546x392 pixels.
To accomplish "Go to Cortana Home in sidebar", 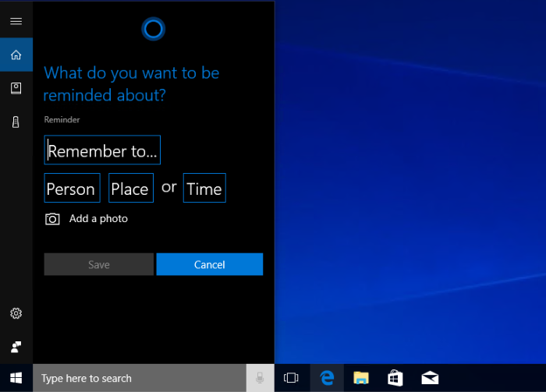I will click(x=16, y=55).
